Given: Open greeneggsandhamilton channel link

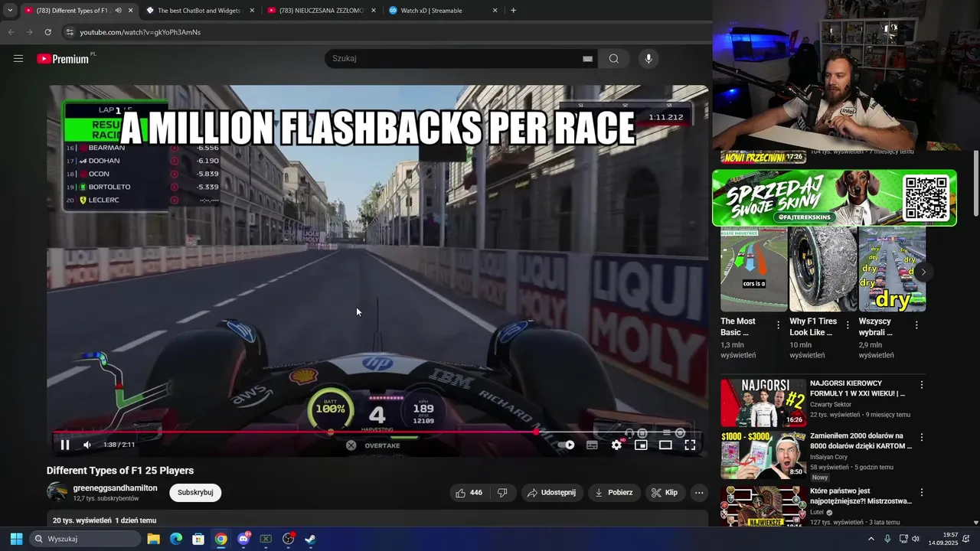Looking at the screenshot, I should tap(115, 488).
